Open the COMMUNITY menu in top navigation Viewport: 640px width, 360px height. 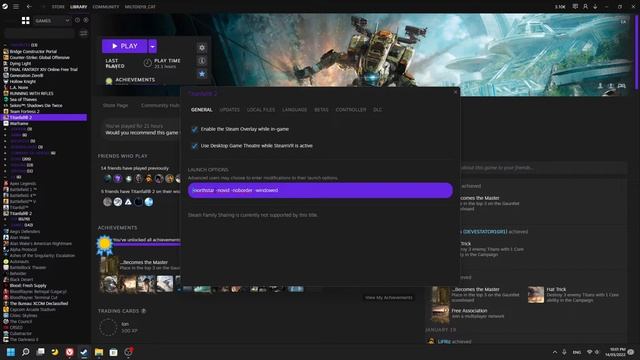[106, 7]
